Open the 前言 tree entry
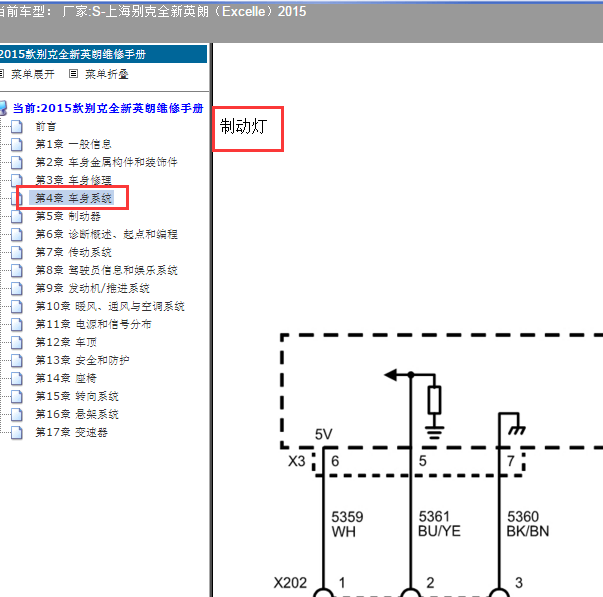This screenshot has height=597, width=603. [x=46, y=126]
